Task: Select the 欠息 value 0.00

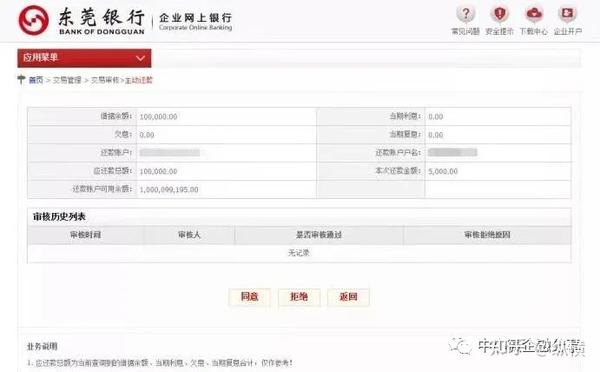Action: click(x=147, y=135)
